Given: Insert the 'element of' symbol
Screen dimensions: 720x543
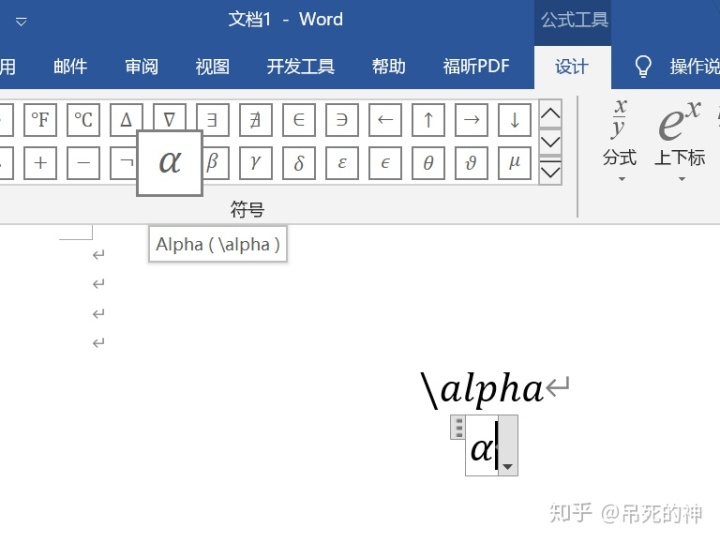Looking at the screenshot, I should [299, 120].
